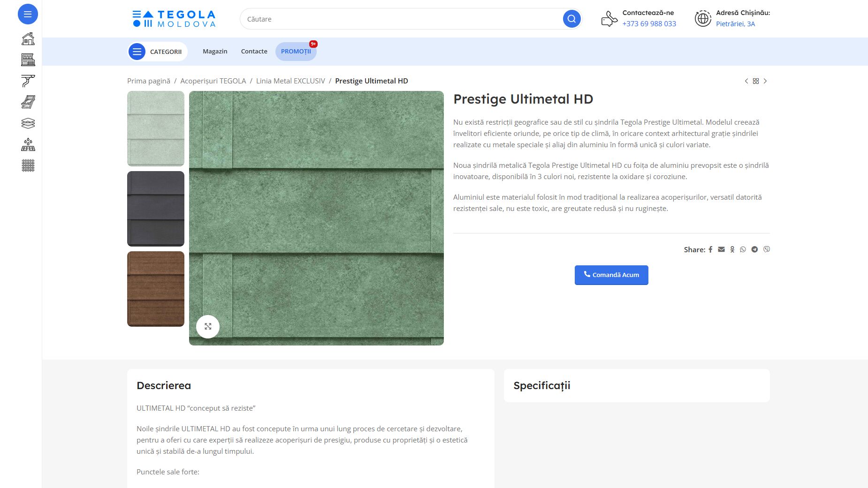Share the product on WhatsApp
Image resolution: width=868 pixels, height=488 pixels.
point(743,249)
